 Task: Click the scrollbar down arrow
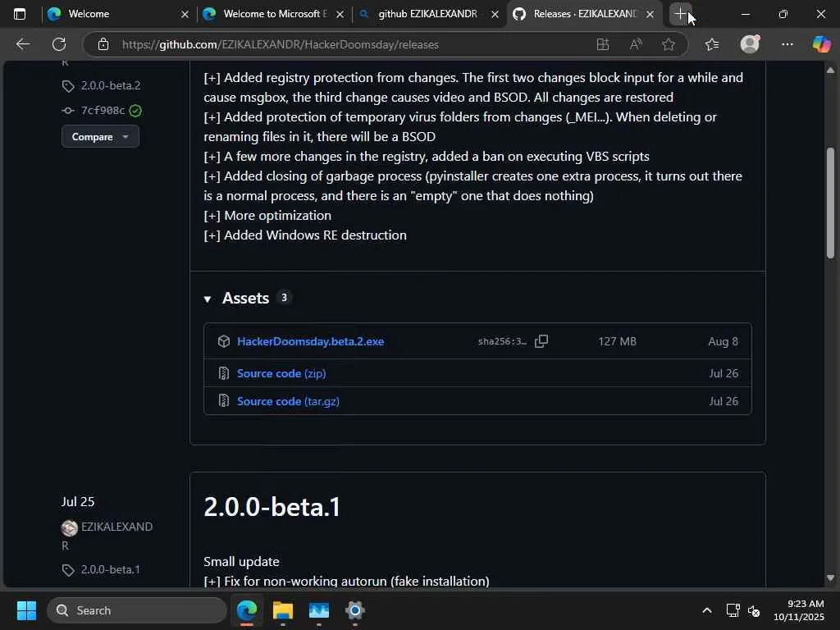pyautogui.click(x=830, y=578)
